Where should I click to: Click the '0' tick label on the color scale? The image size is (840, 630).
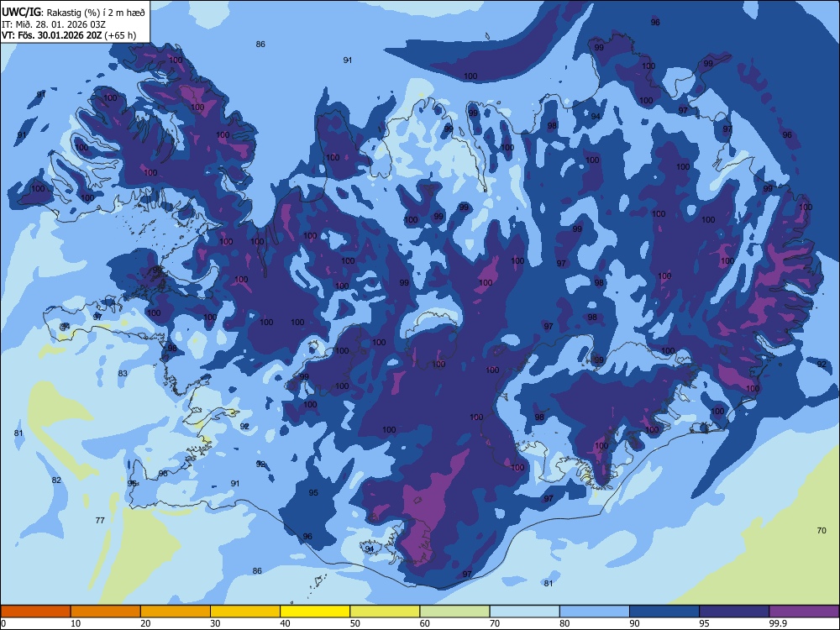pyautogui.click(x=3, y=623)
